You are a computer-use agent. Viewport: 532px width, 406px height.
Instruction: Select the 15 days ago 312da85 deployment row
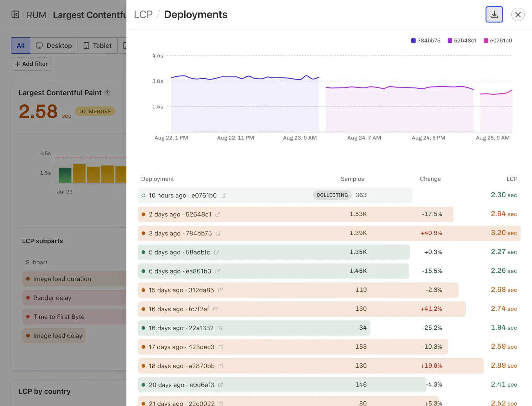click(x=329, y=290)
